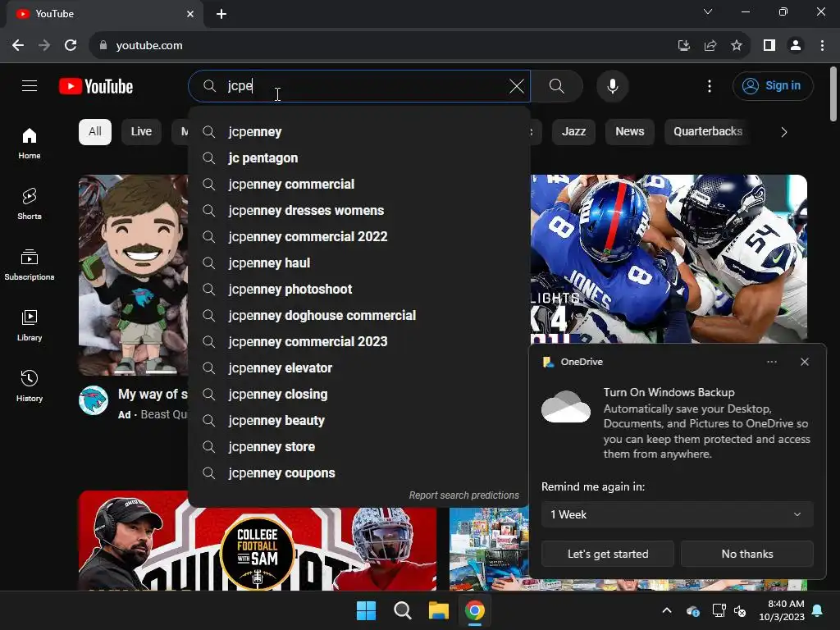840x630 pixels.
Task: Pick the 'jcpenney closing' suggestion
Action: [359, 395]
